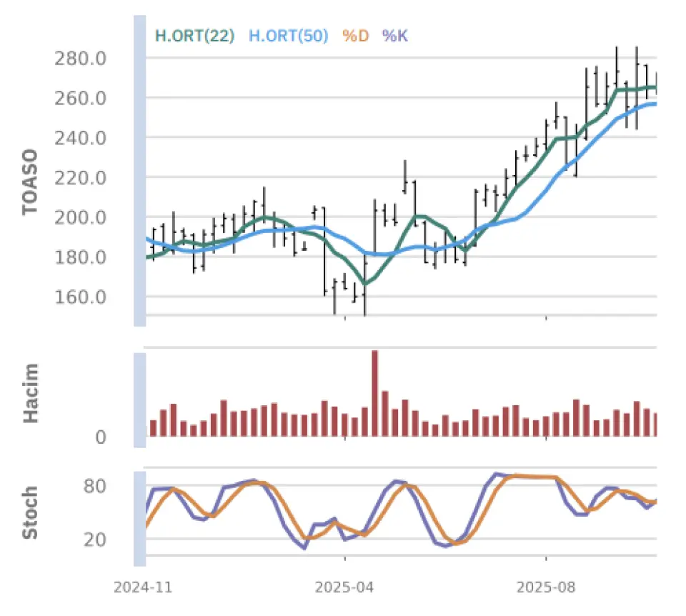The width and height of the screenshot is (686, 616).
Task: Click the 20 level on Stoch axis
Action: (95, 540)
